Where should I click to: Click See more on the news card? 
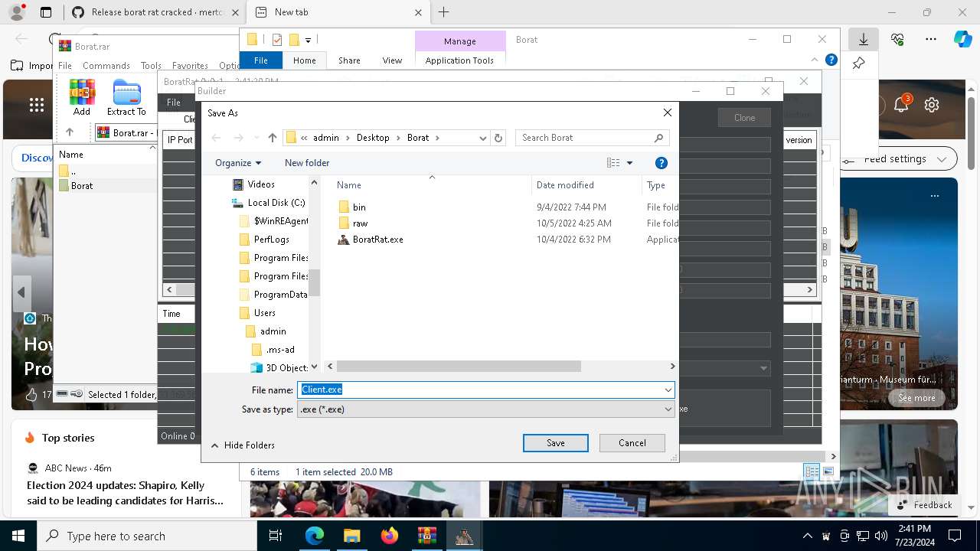[x=916, y=398]
